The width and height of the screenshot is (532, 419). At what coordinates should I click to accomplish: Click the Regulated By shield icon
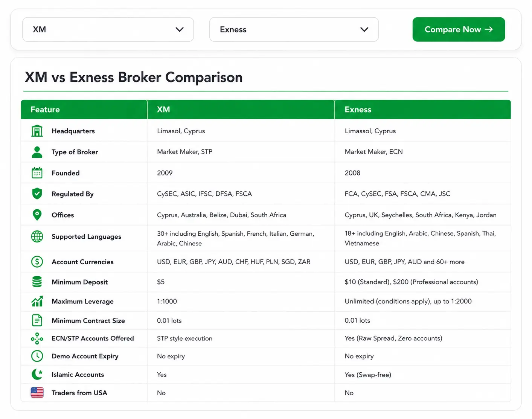(37, 194)
